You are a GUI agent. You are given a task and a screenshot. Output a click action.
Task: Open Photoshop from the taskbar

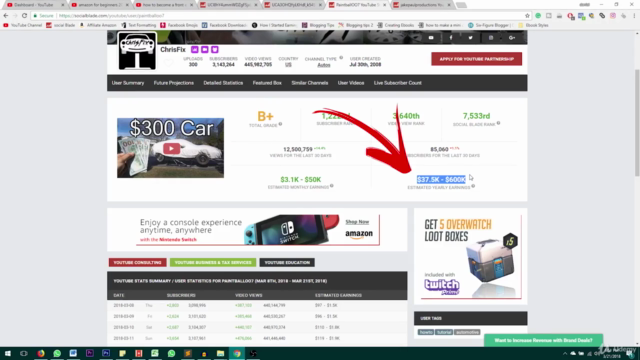tap(106, 353)
